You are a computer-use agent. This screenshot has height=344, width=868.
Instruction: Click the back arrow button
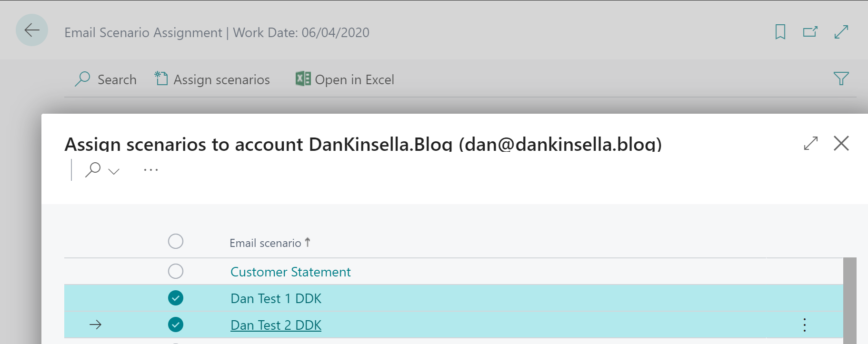tap(32, 30)
